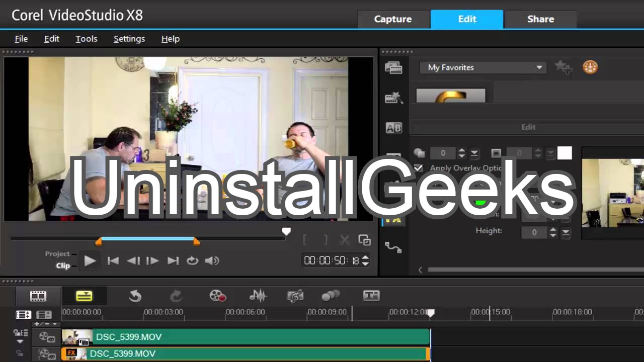Click the orange trim mark-in handle

[99, 242]
